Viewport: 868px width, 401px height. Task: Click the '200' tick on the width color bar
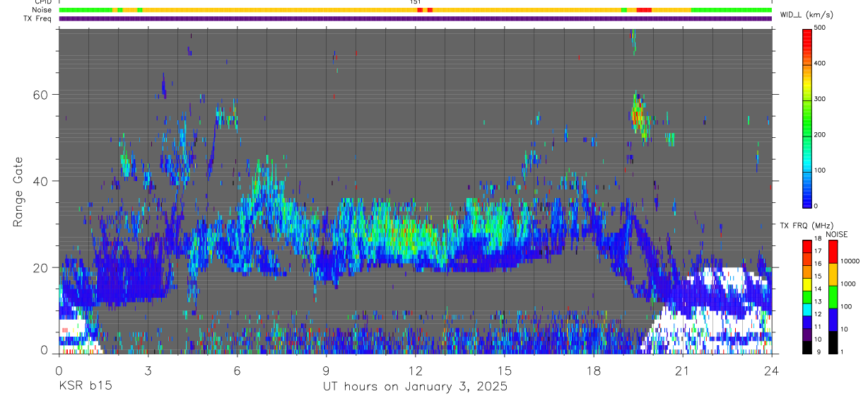820,134
